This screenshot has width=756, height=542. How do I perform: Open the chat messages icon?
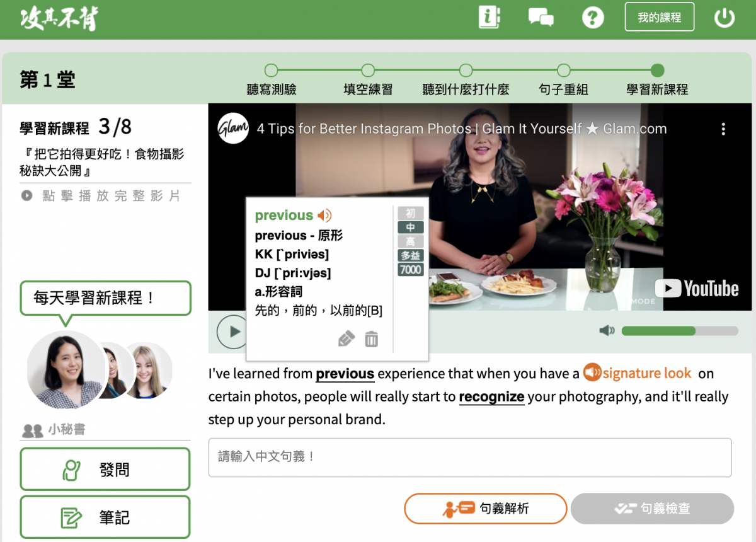541,17
